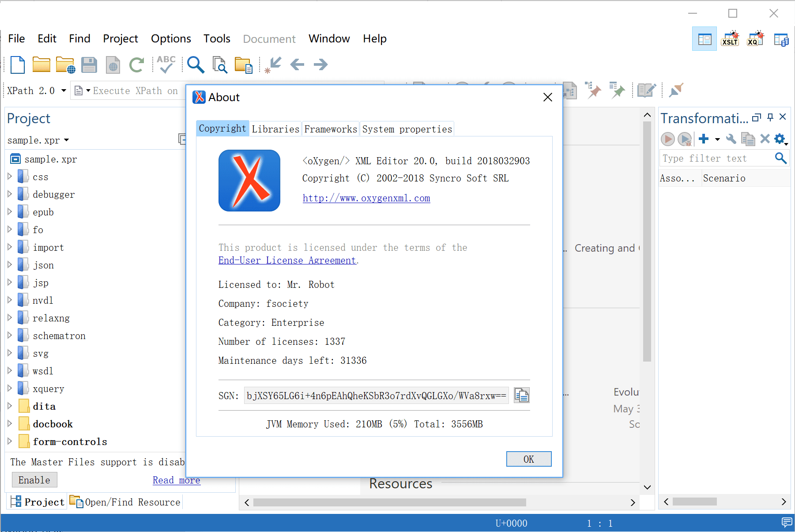Switch to the System properties tab
The image size is (795, 532).
tap(407, 129)
